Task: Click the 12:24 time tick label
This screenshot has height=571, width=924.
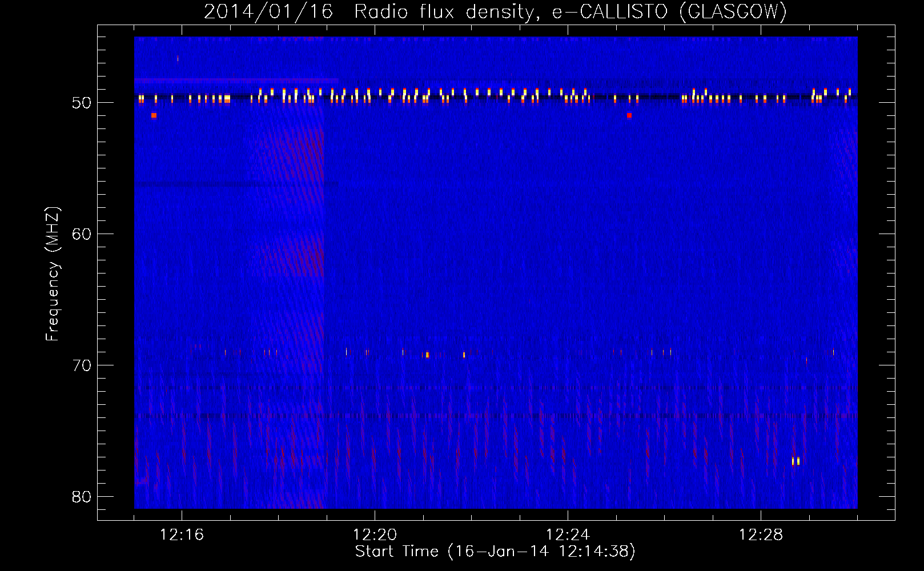Action: pos(568,535)
